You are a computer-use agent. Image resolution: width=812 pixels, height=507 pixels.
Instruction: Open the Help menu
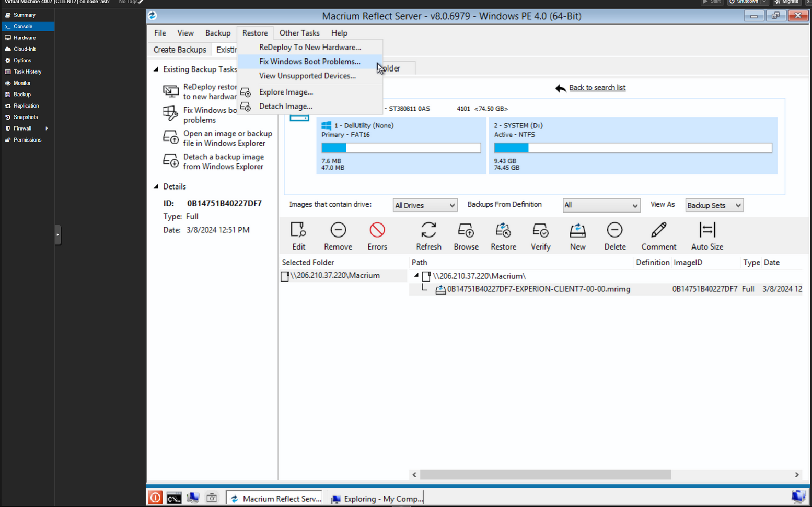tap(339, 33)
